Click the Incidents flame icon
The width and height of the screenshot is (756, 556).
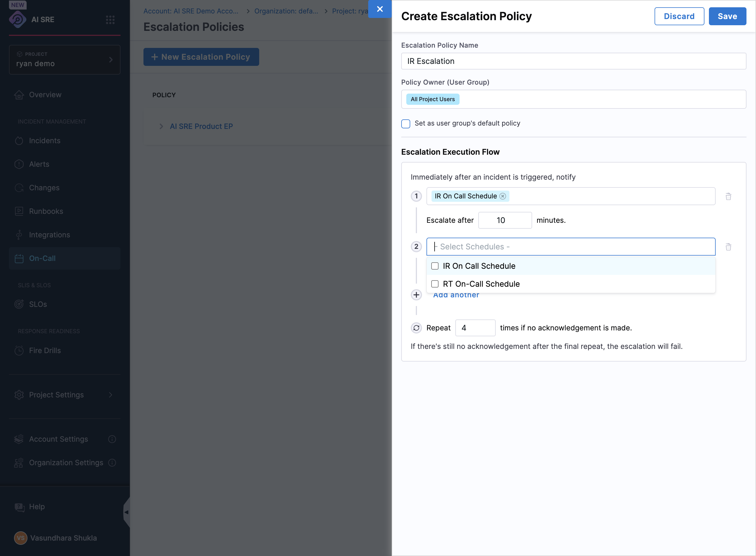coord(19,141)
